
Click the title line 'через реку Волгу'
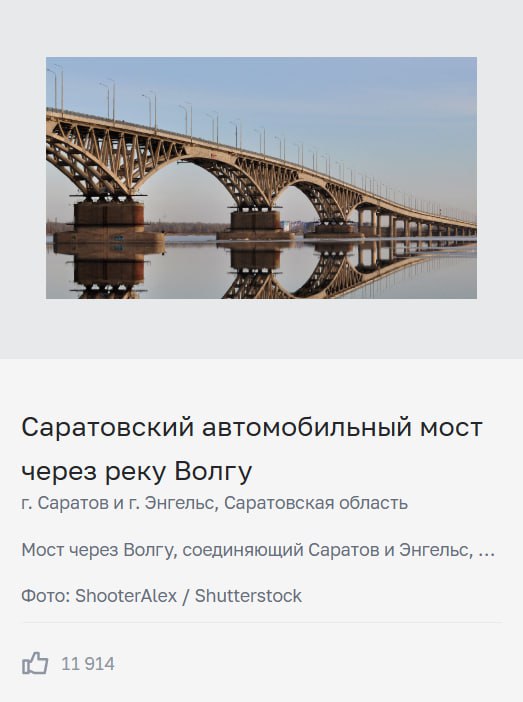click(137, 471)
